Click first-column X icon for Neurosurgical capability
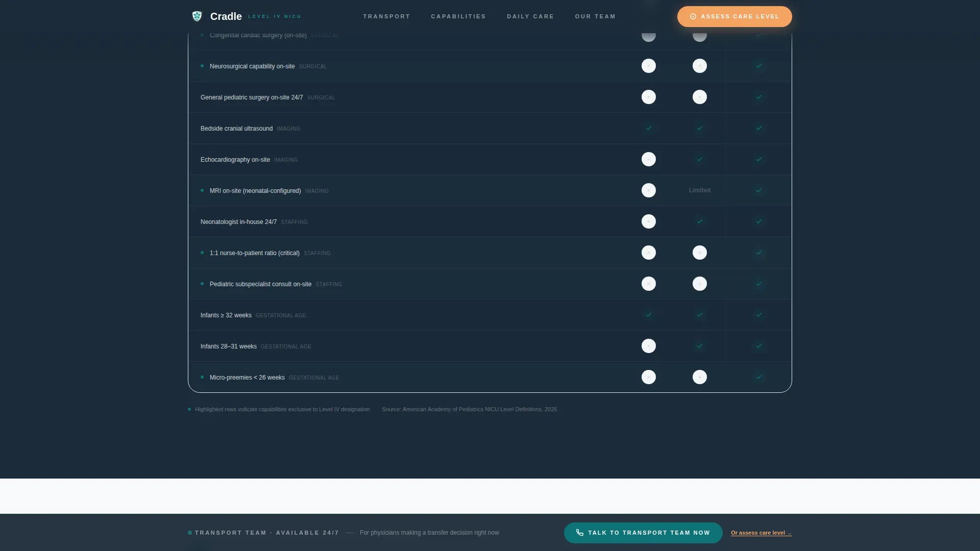The image size is (980, 551). pos(649,66)
